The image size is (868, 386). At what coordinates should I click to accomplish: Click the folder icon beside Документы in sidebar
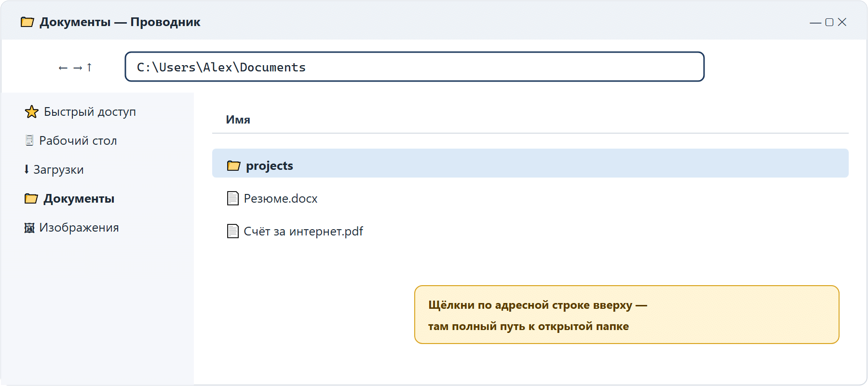click(x=31, y=199)
